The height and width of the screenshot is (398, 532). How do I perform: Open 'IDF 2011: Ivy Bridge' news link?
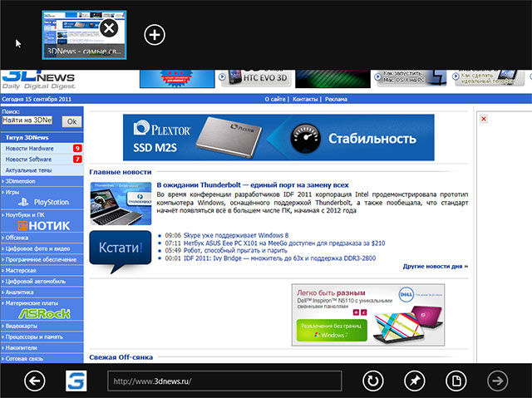pyautogui.click(x=279, y=258)
